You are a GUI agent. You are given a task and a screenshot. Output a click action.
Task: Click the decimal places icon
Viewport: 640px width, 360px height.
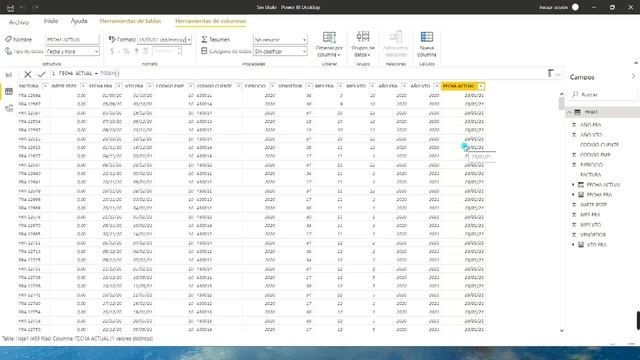(146, 51)
